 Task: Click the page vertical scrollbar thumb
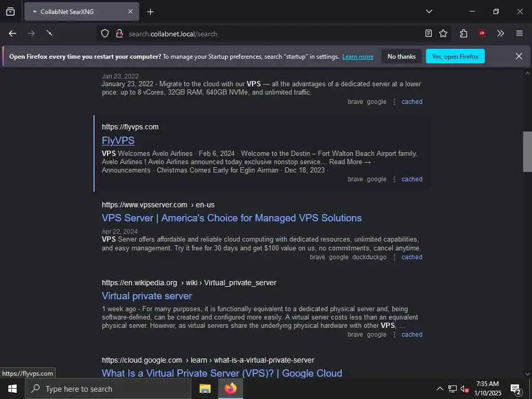[527, 152]
